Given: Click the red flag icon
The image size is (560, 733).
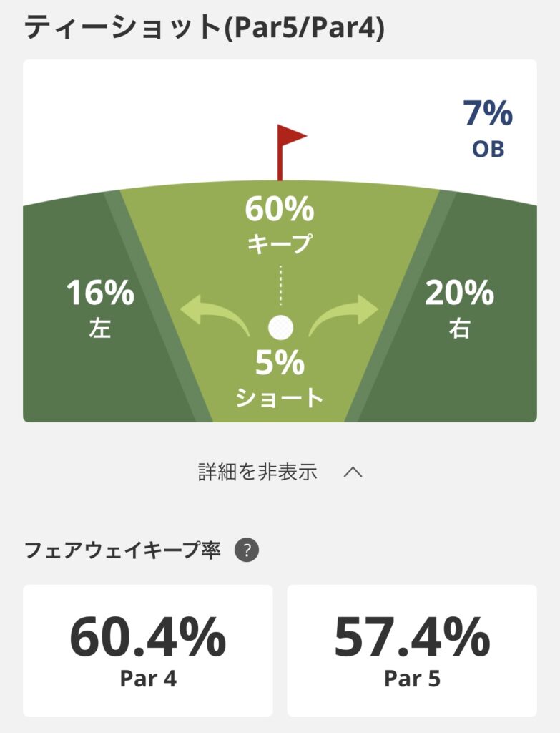Looking at the screenshot, I should coord(288,147).
